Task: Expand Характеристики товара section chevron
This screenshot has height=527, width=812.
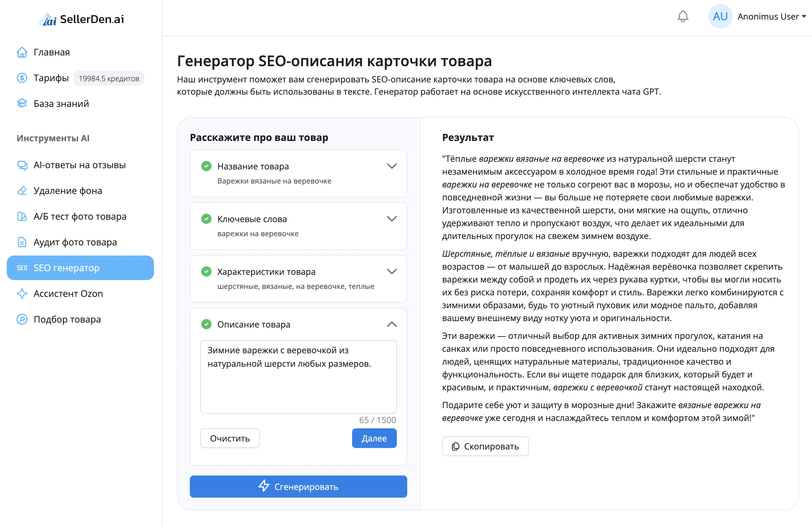Action: click(x=392, y=272)
